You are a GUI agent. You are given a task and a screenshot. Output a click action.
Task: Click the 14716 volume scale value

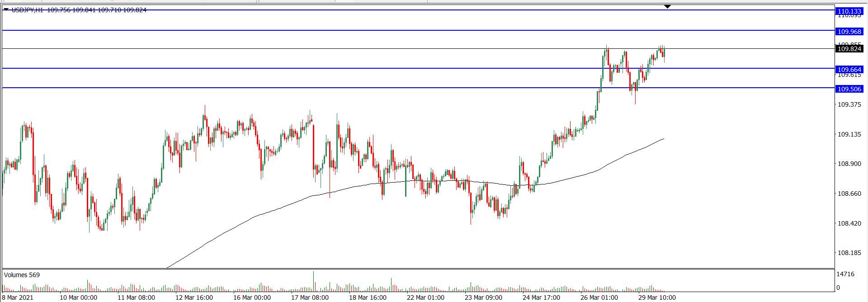coord(845,274)
